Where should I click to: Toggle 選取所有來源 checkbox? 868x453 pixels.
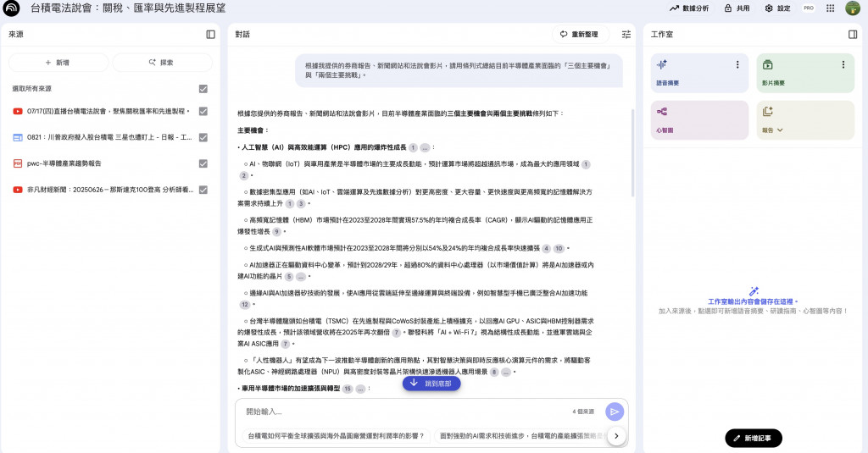point(203,89)
